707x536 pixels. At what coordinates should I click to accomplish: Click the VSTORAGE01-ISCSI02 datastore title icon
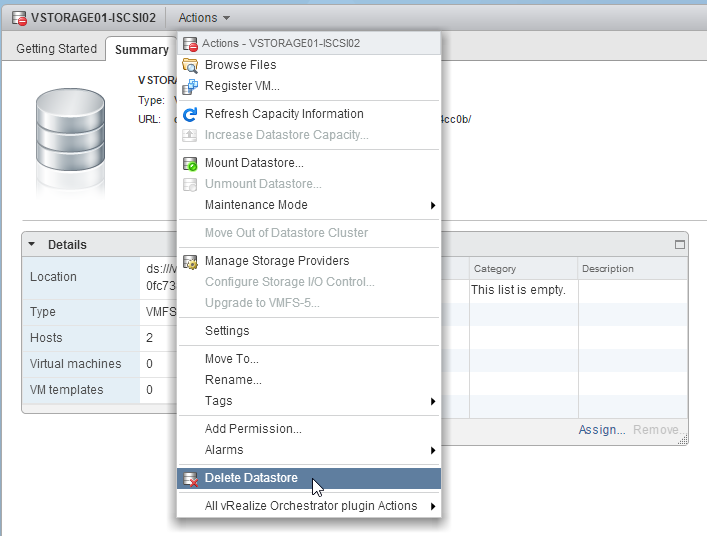tap(18, 17)
